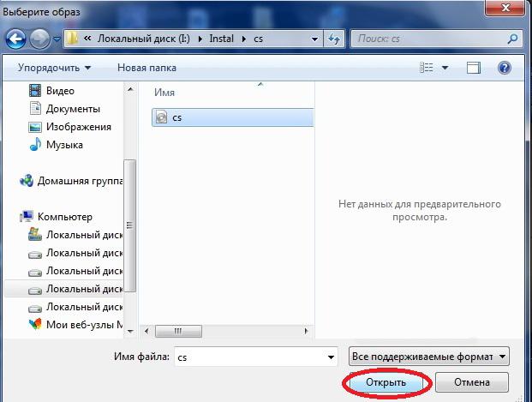Click the Homegroup globe icon
The height and width of the screenshot is (402, 532).
tap(27, 181)
